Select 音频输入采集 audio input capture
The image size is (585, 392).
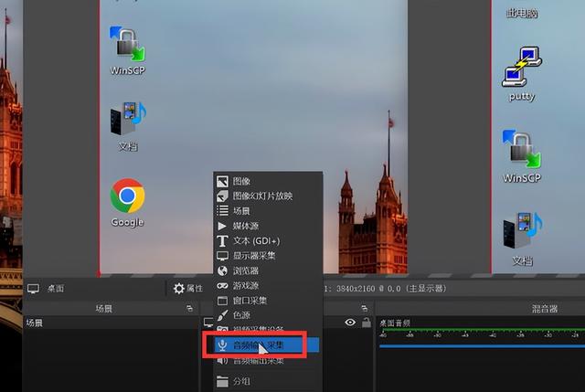(x=267, y=345)
